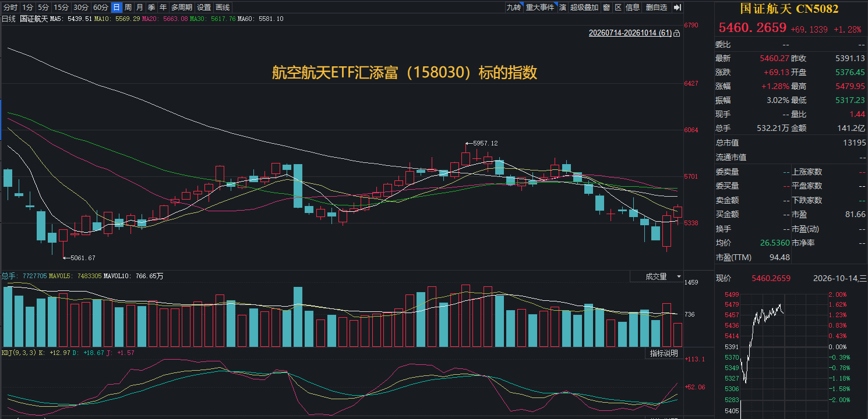This screenshot has height=419, width=868.
Task: Click the MA60: 5581.10 label
Action: pos(260,19)
